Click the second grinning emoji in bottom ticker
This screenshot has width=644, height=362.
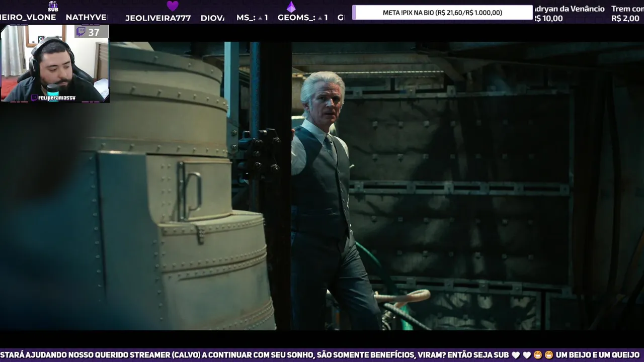(x=549, y=355)
